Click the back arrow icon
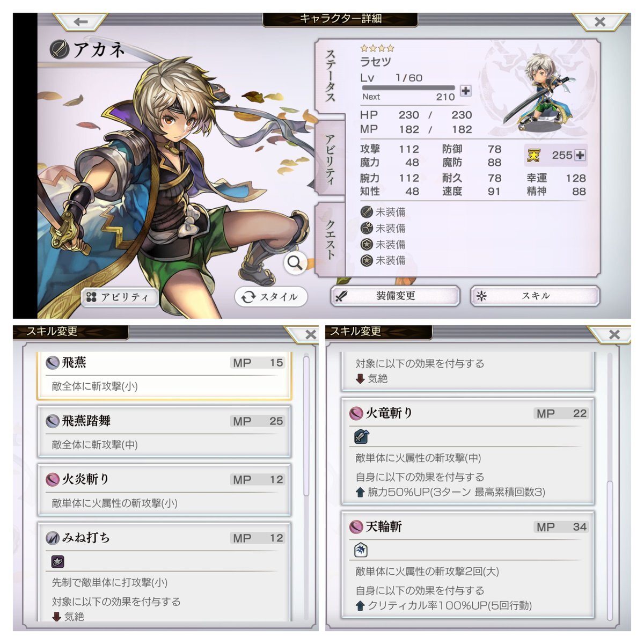The height and width of the screenshot is (644, 644). pyautogui.click(x=80, y=22)
